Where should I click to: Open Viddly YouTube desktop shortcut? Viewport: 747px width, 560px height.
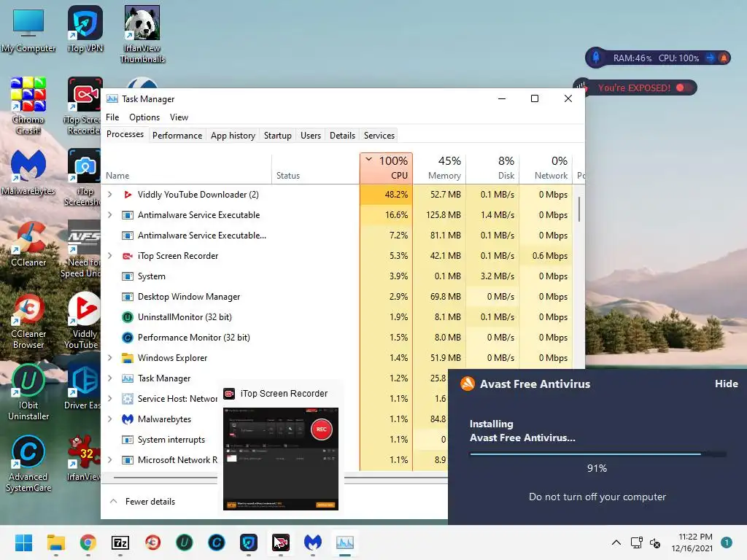coord(84,321)
